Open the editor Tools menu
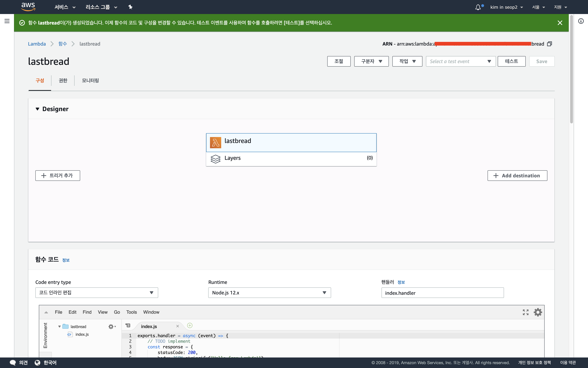This screenshot has height=368, width=588. [x=131, y=312]
